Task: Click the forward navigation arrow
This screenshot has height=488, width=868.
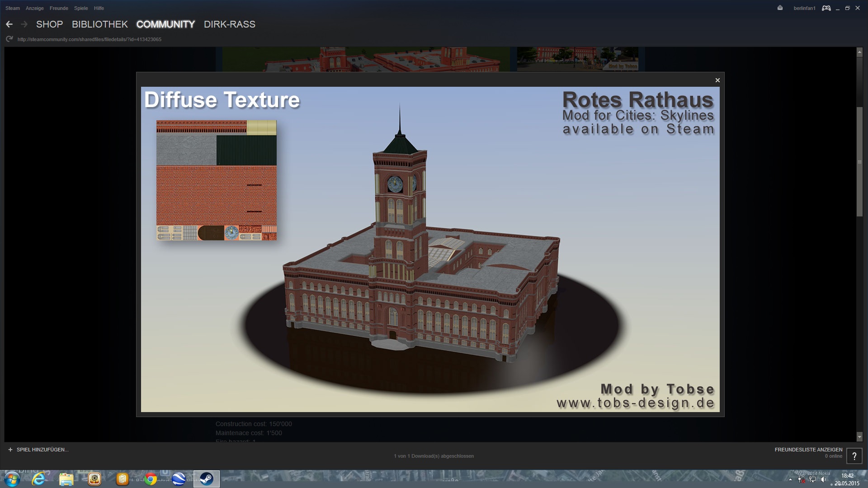Action: click(24, 24)
